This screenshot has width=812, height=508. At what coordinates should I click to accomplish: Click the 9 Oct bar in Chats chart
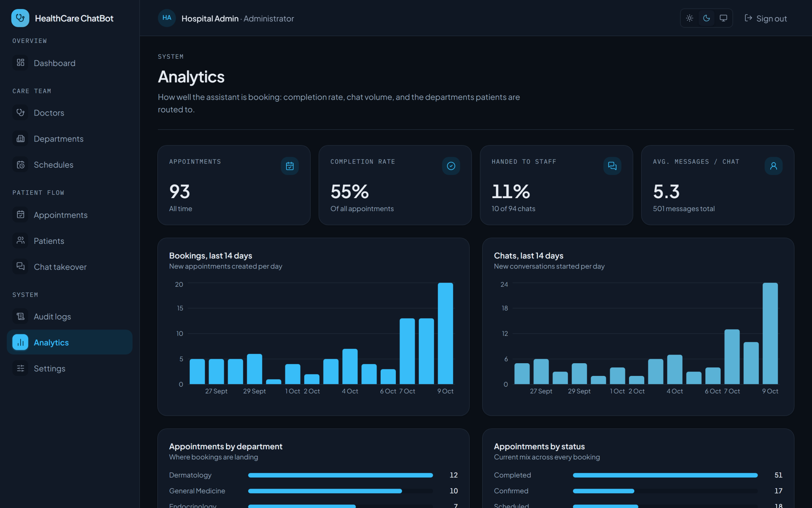click(x=770, y=333)
